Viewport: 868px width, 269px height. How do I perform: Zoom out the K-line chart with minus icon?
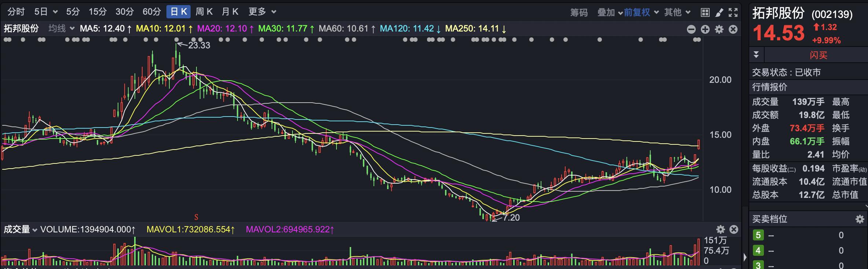click(x=691, y=29)
